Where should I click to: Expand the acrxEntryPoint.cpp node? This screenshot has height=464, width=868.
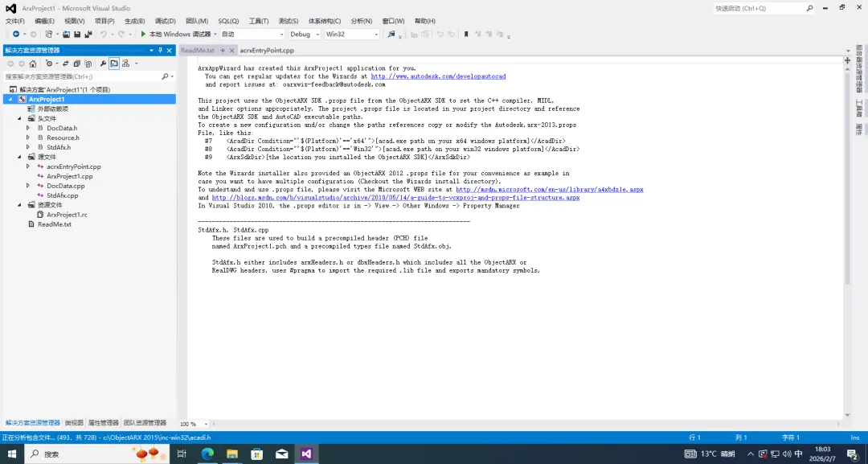pyautogui.click(x=28, y=166)
